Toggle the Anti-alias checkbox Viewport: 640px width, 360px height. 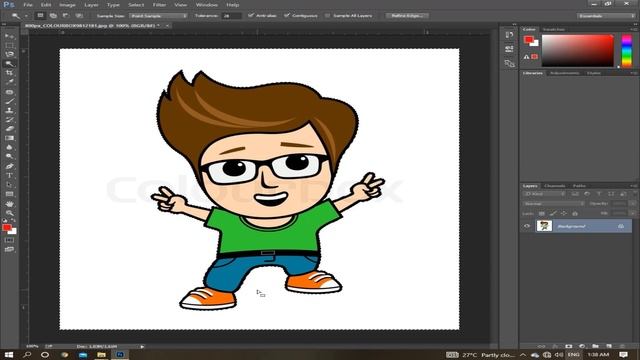[251, 16]
